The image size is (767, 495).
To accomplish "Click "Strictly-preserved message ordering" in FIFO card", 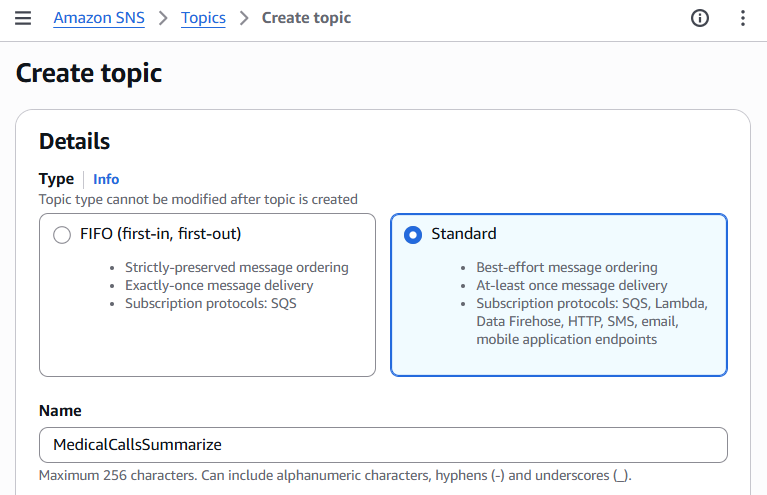I will tap(236, 267).
